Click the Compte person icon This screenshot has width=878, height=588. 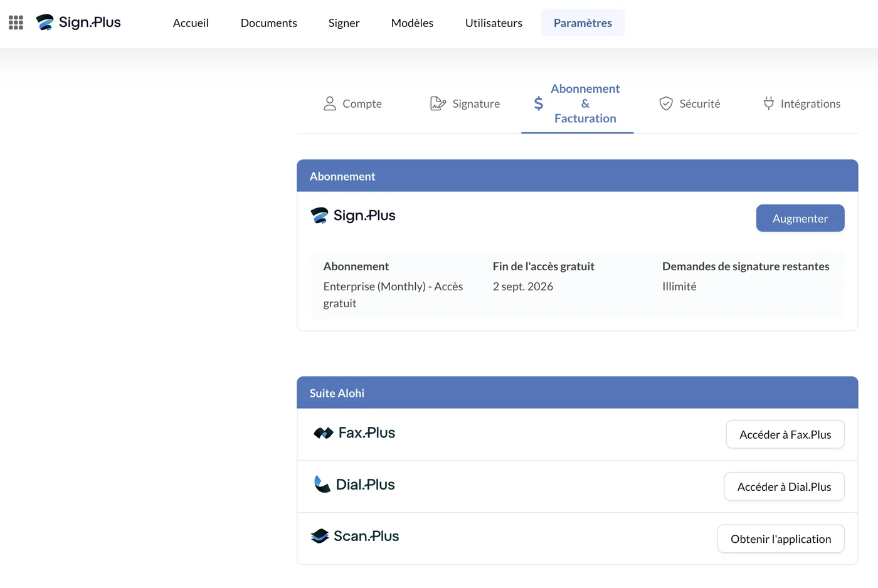pos(330,103)
